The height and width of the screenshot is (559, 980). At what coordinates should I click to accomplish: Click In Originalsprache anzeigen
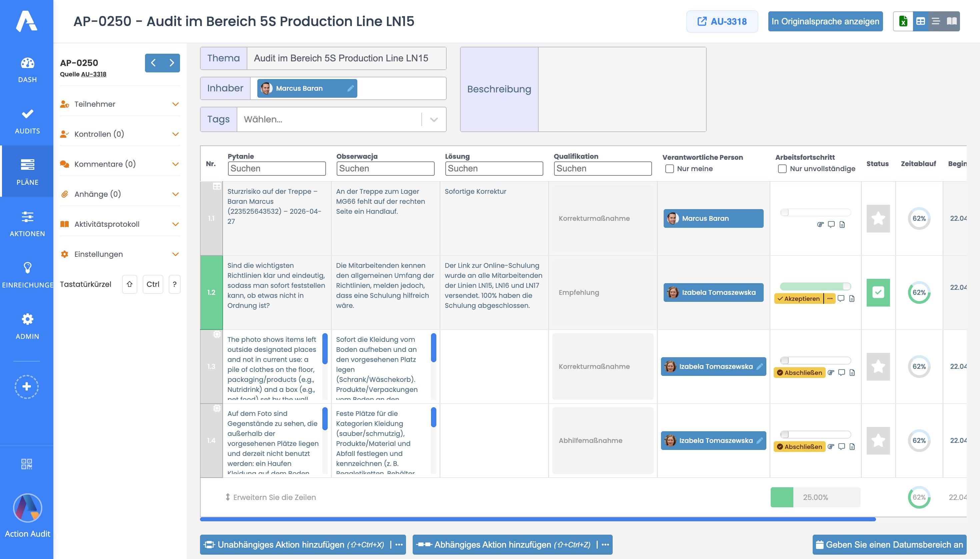tap(825, 21)
